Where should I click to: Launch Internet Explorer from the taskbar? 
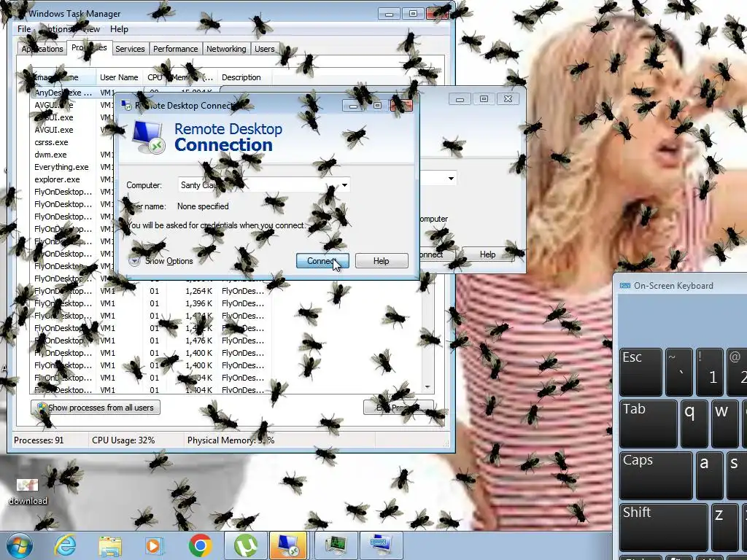65,545
